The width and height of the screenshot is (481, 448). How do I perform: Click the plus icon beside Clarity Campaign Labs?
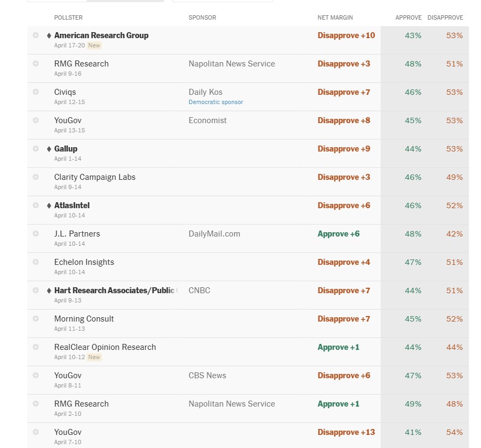tap(36, 177)
